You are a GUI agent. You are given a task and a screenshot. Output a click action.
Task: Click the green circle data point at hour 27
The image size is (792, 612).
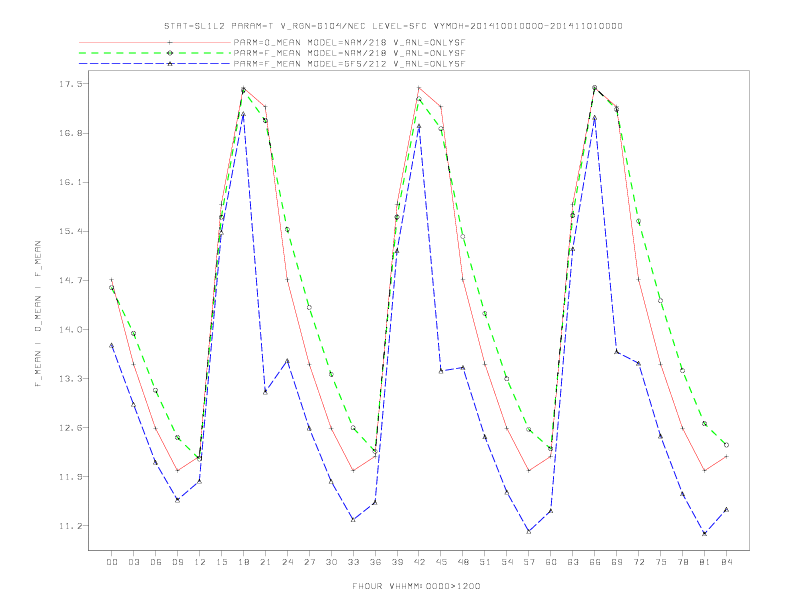(309, 307)
